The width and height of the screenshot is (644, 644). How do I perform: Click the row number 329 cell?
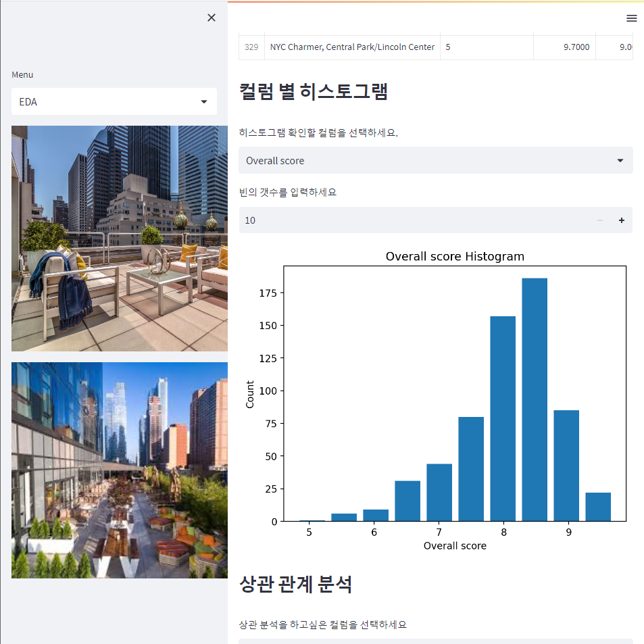[251, 47]
